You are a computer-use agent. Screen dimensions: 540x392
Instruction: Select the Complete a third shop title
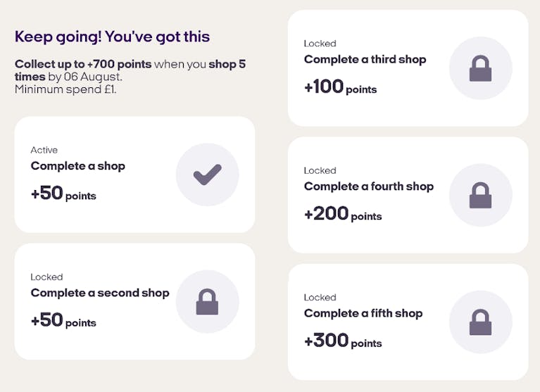[x=365, y=59]
